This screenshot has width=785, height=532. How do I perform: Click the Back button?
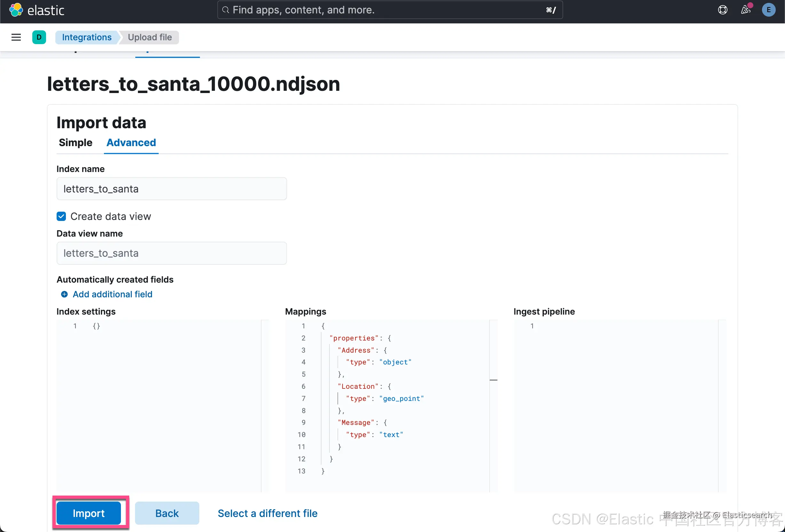167,513
